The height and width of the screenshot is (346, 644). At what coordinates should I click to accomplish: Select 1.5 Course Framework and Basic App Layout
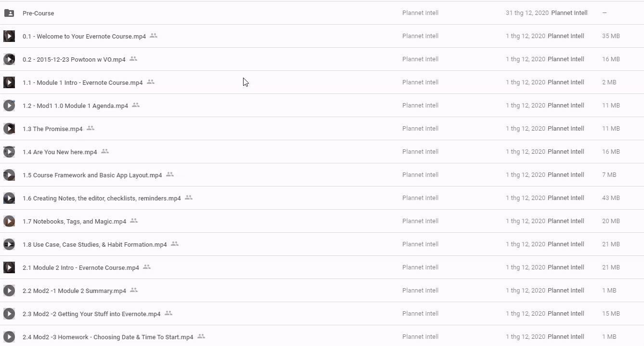click(92, 175)
